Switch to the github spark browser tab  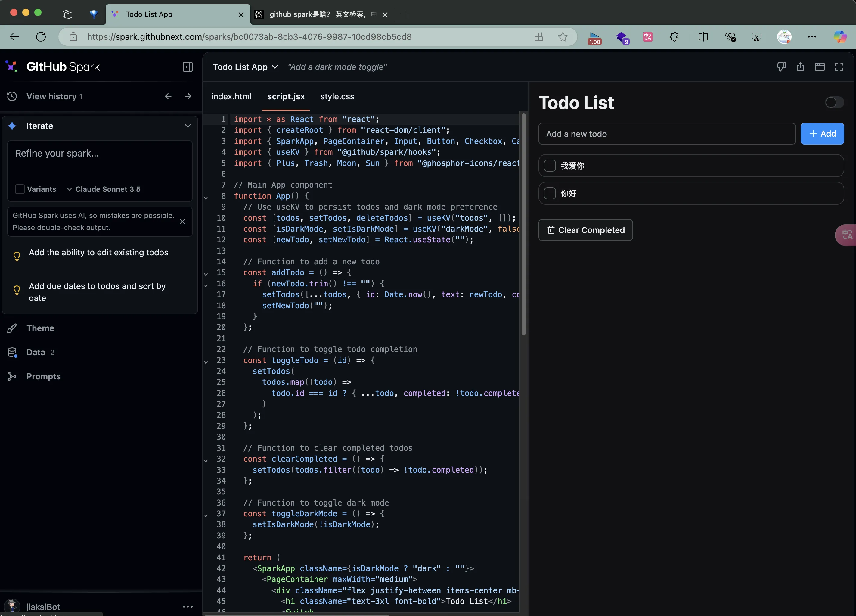click(321, 14)
